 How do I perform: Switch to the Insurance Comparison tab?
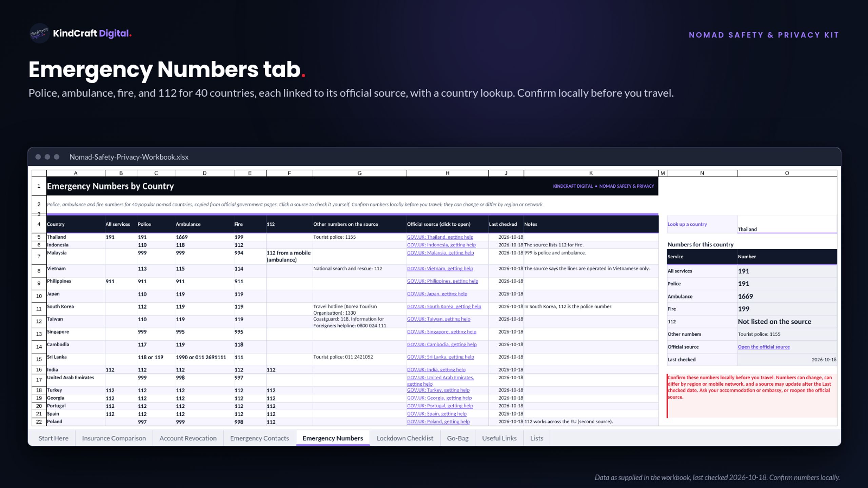click(114, 438)
